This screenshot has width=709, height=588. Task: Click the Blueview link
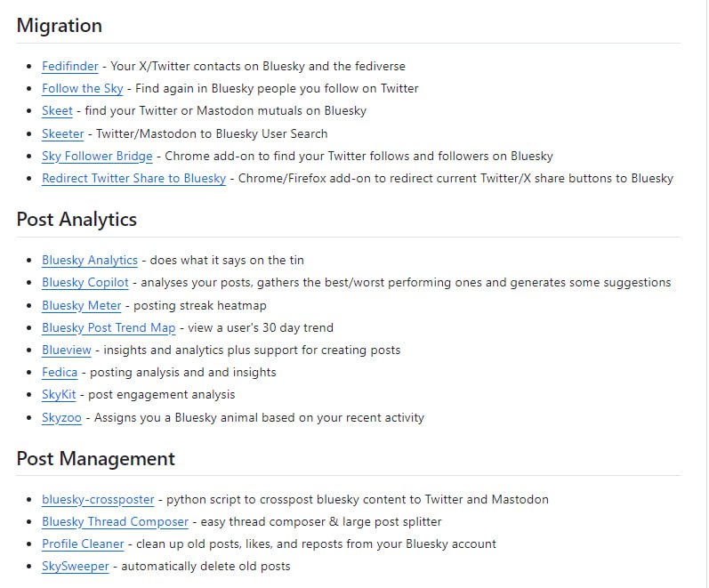[66, 350]
